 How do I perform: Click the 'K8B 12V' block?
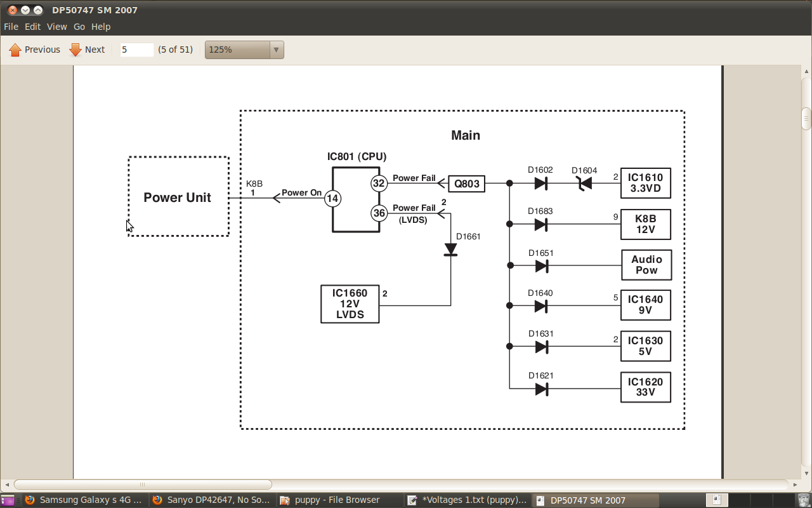pos(646,224)
